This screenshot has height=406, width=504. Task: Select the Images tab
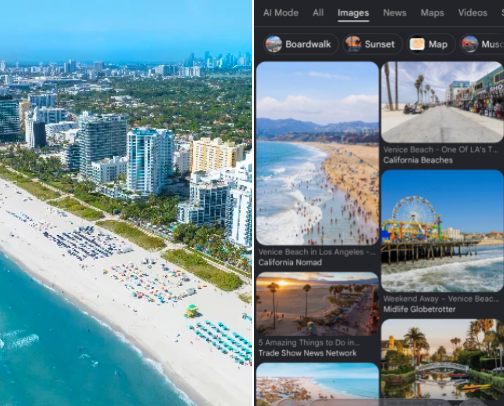coord(353,13)
